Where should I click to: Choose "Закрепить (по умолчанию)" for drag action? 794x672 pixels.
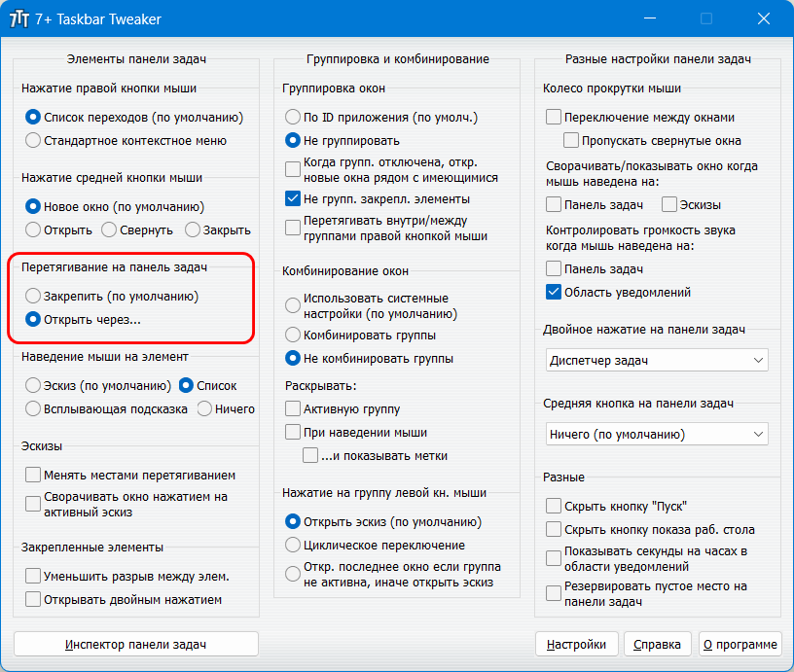[33, 296]
